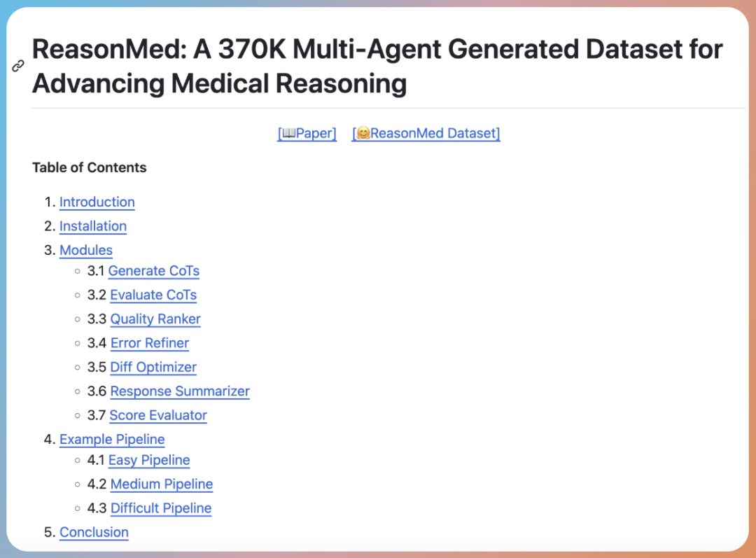Open the Error Refiner link
This screenshot has width=756, height=558.
[x=150, y=343]
